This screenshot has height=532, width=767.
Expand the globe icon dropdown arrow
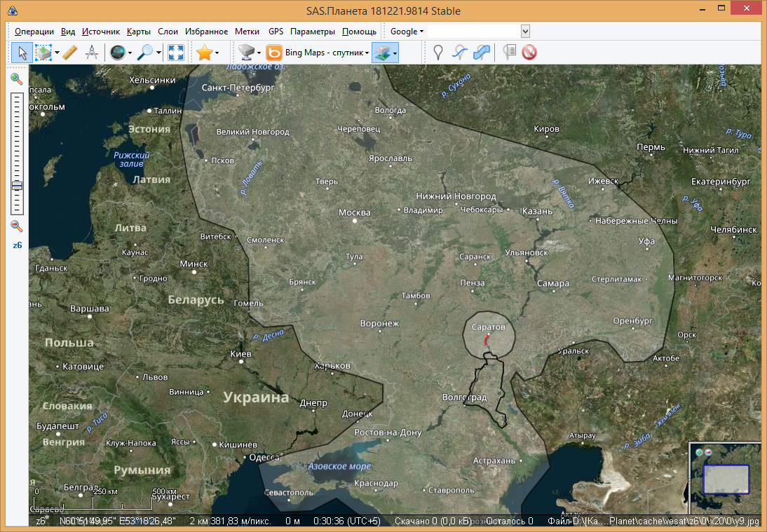130,53
